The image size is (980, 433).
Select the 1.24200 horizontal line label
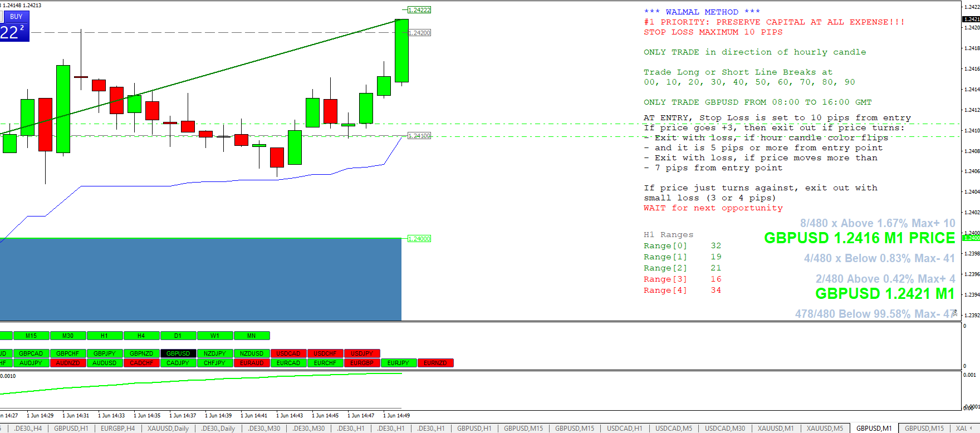(419, 33)
